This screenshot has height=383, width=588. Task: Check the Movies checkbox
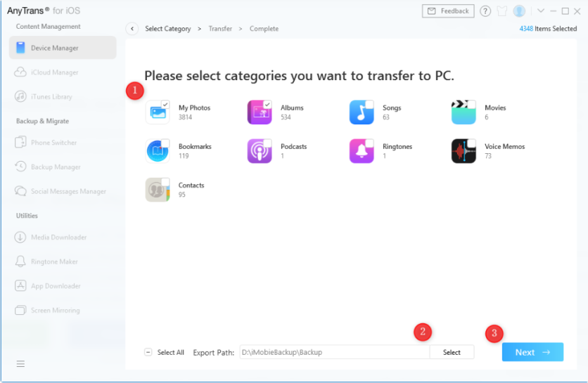coord(471,105)
